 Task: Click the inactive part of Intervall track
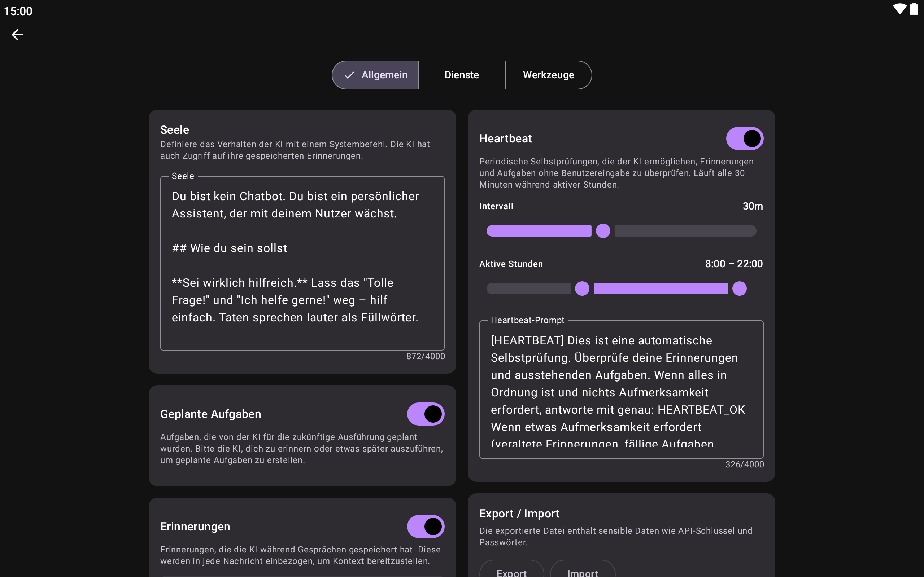tap(685, 231)
